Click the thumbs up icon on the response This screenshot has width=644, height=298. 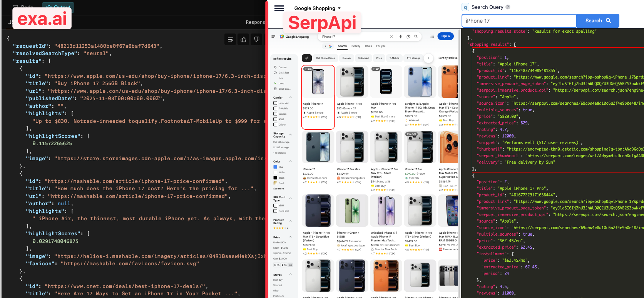[243, 39]
